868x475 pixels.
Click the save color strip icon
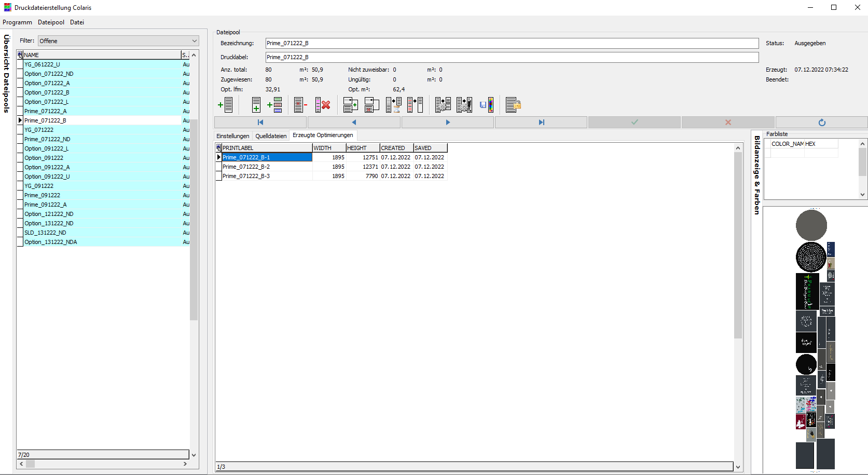tap(487, 105)
